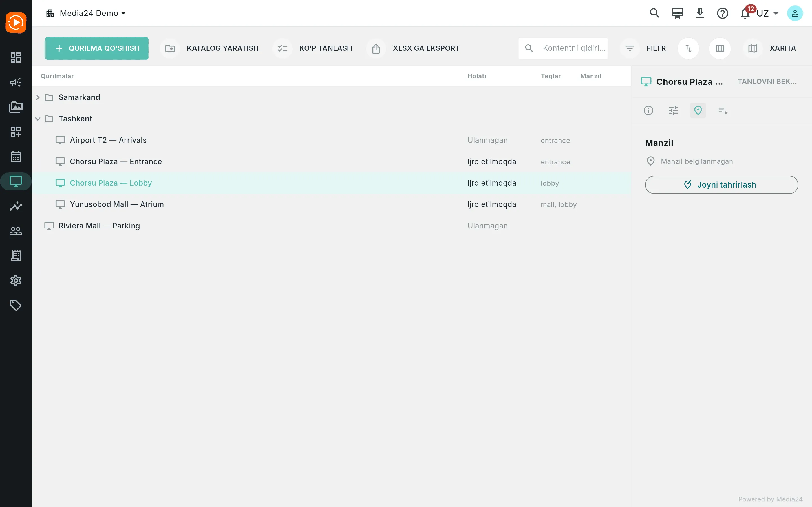Open the media library sidebar icon

point(16,107)
